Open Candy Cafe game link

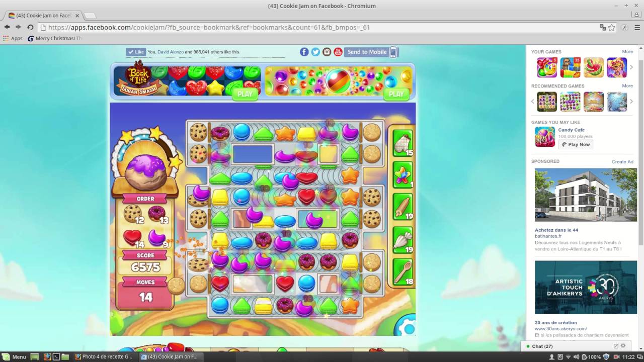[573, 130]
